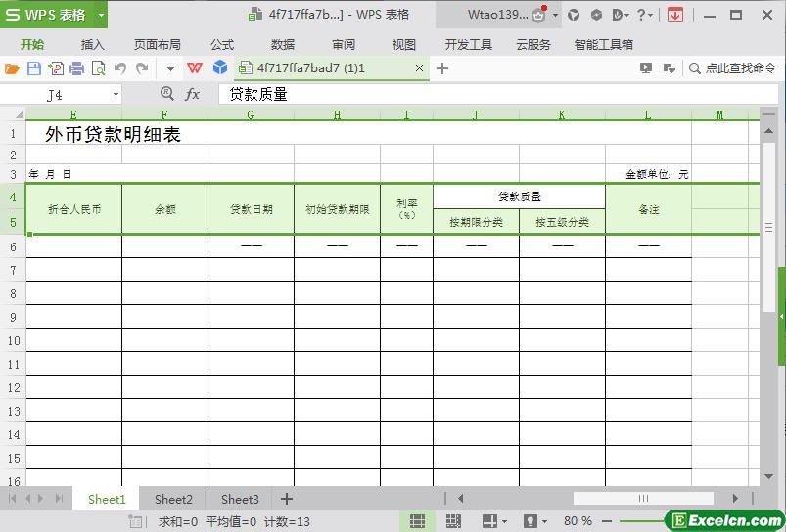Viewport: 786px width, 532px height.
Task: Click the presentation screen icon near search
Action: 646,68
